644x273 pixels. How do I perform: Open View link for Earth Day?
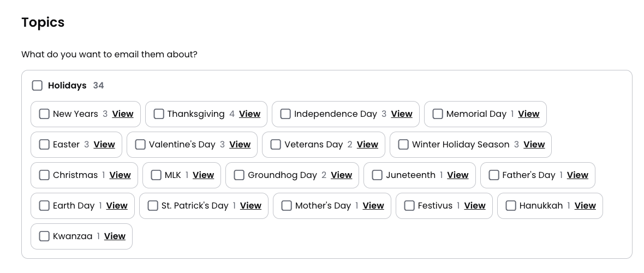[x=117, y=206]
